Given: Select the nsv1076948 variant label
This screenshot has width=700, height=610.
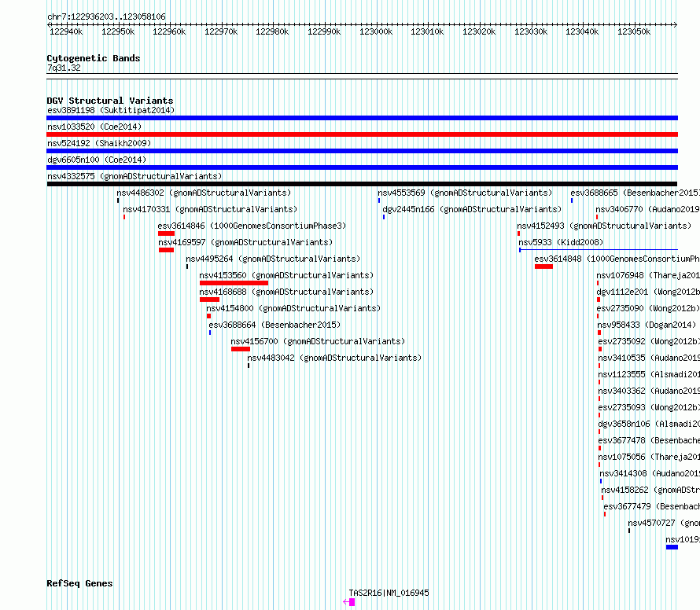Looking at the screenshot, I should (x=648, y=275).
